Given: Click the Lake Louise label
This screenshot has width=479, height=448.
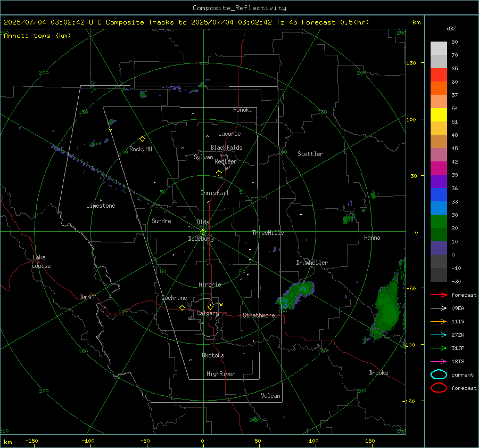Looking at the screenshot, I should click(x=41, y=262).
